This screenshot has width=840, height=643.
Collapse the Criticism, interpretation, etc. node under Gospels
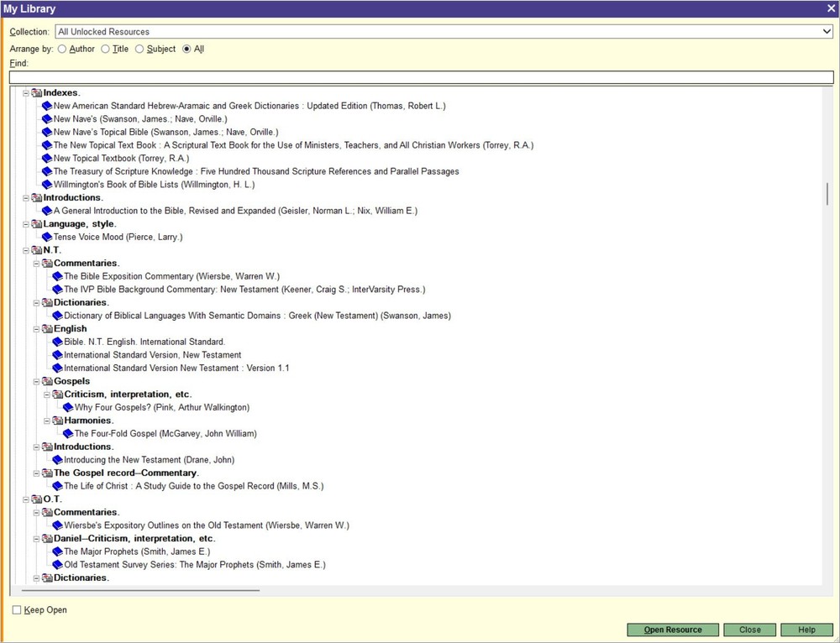pos(46,395)
